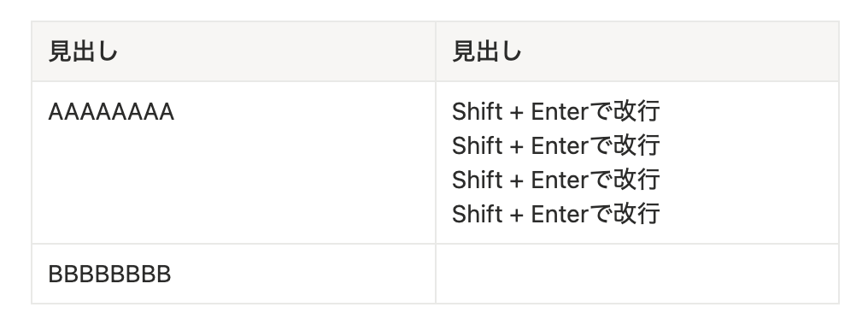Click the plus sign in the third line
The image size is (868, 325).
[517, 180]
